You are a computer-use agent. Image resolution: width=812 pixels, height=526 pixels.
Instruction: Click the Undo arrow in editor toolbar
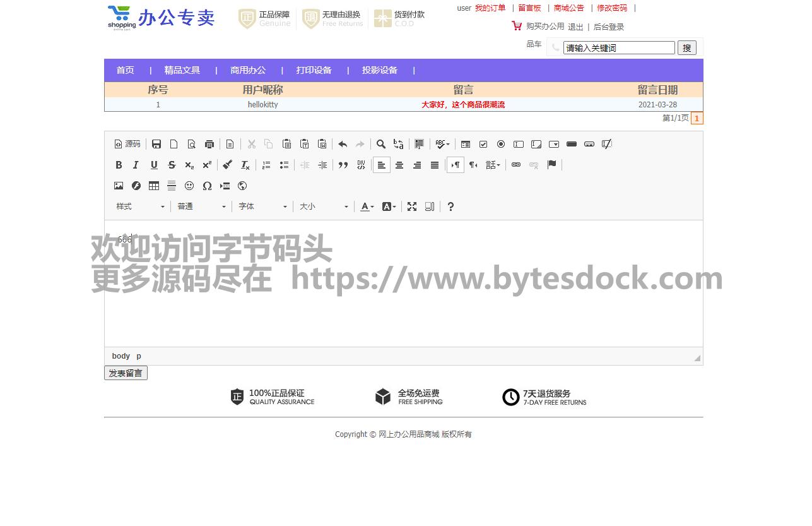pos(343,144)
